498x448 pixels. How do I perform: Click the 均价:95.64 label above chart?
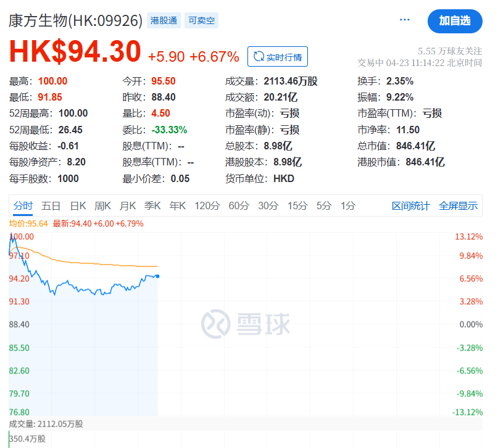coord(28,223)
